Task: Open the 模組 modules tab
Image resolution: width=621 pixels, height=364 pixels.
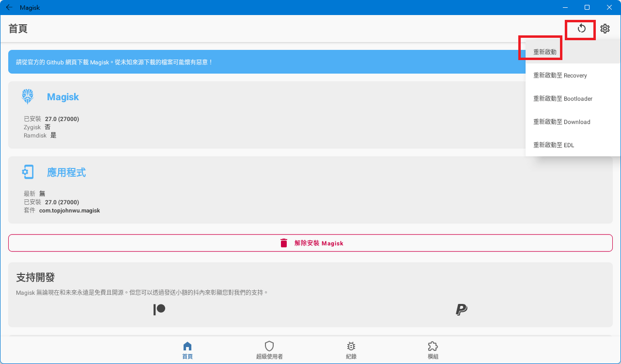Action: coord(433,350)
